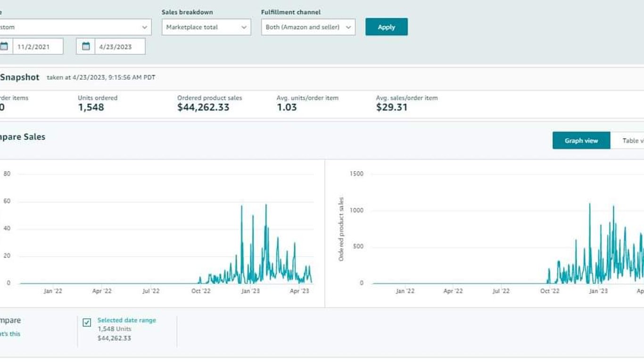This screenshot has width=644, height=362.
Task: Click the Sales Snapshot heading
Action: tap(19, 77)
